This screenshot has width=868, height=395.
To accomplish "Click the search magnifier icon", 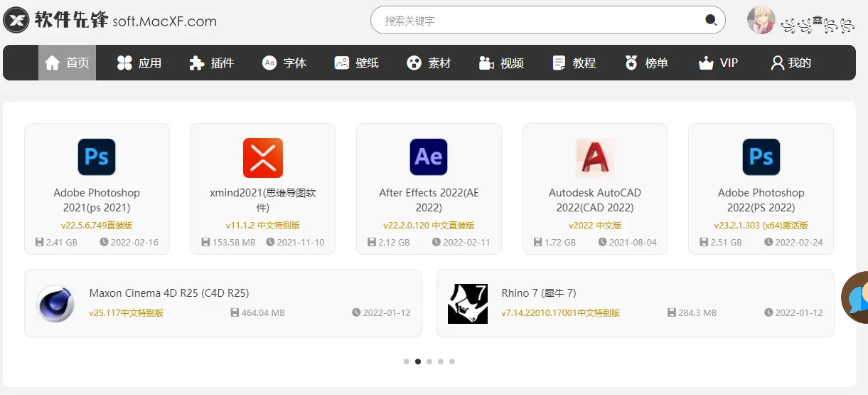I will 710,20.
